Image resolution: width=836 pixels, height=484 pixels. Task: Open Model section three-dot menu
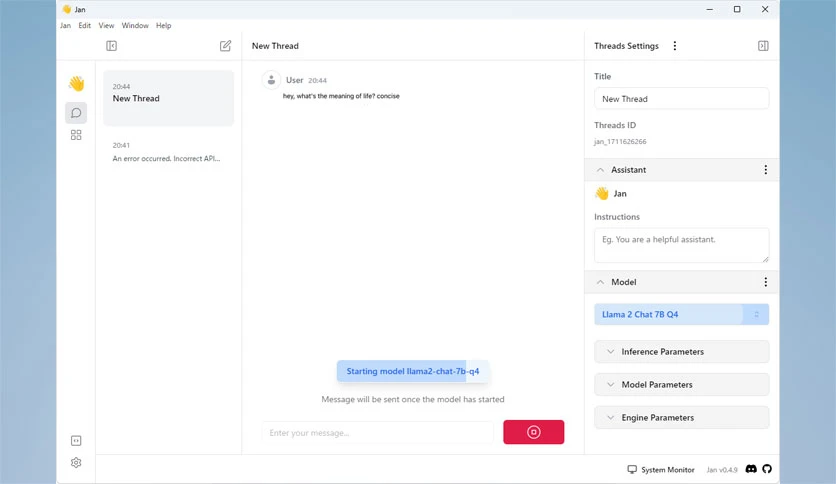coord(766,282)
